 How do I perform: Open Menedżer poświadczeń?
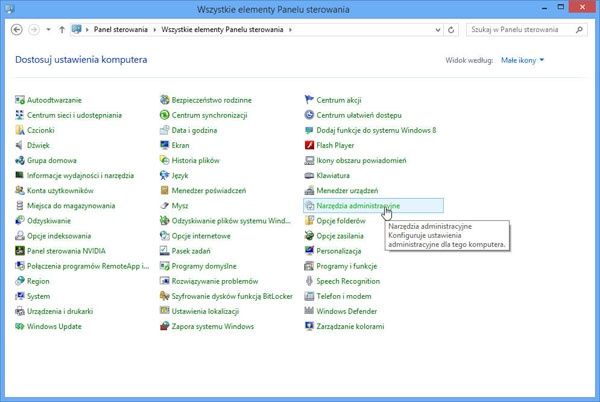point(209,190)
